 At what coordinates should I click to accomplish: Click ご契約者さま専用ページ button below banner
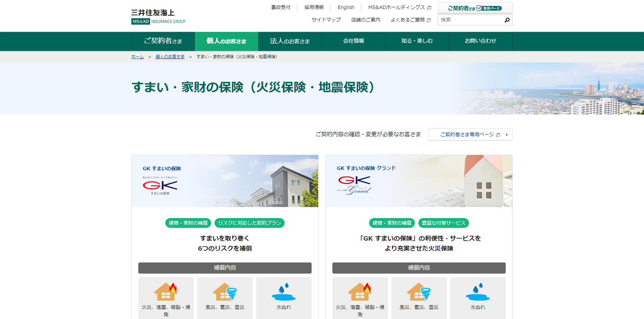tap(470, 134)
